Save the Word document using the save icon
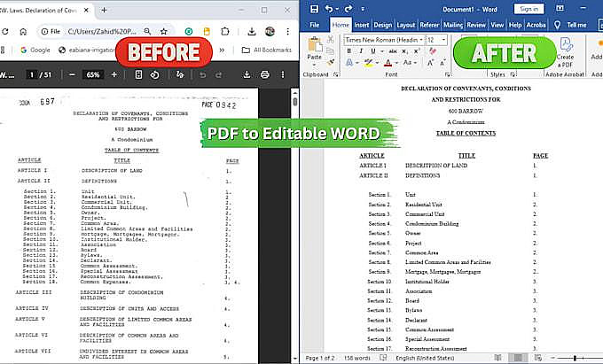Image resolution: width=603 pixels, height=364 pixels. pyautogui.click(x=314, y=9)
